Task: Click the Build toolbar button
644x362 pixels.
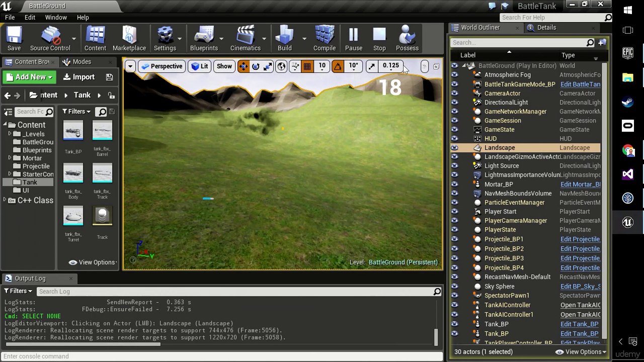Action: (285, 39)
